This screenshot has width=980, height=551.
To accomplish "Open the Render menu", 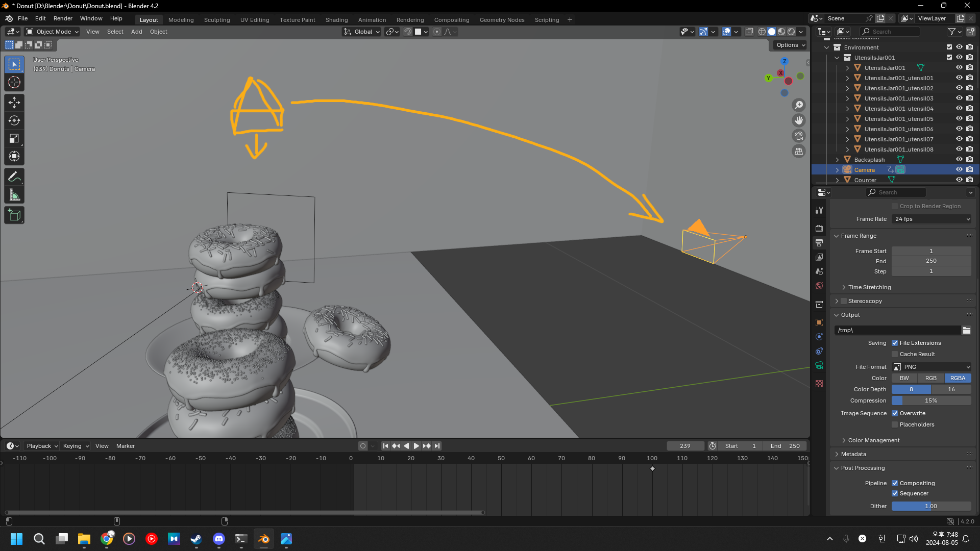I will point(63,18).
